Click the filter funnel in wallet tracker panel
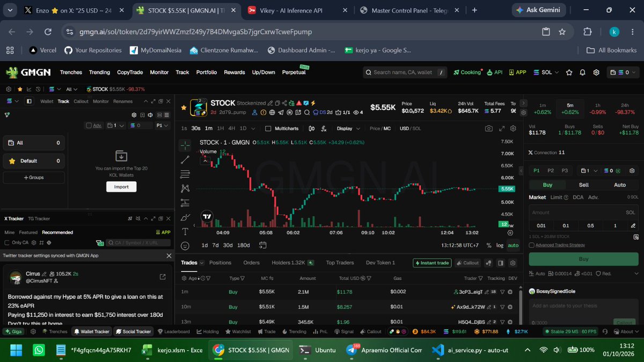Viewport: 644px width, 362px height. (7, 115)
